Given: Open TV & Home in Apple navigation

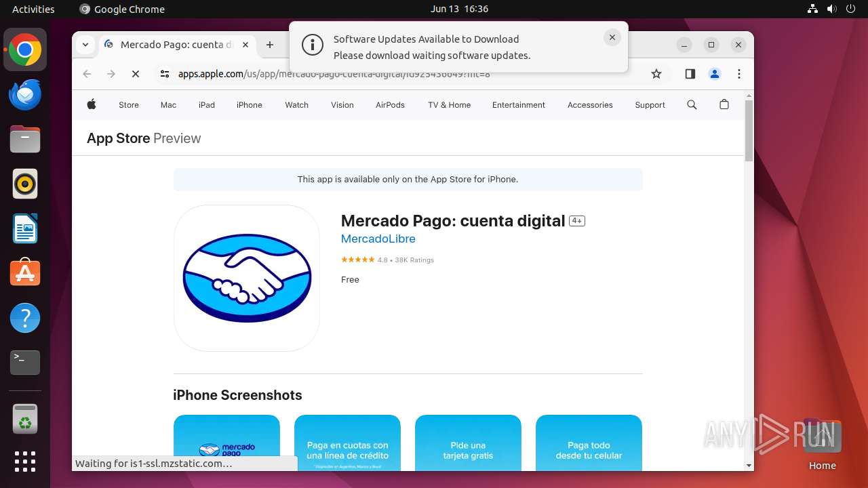Looking at the screenshot, I should pyautogui.click(x=450, y=105).
